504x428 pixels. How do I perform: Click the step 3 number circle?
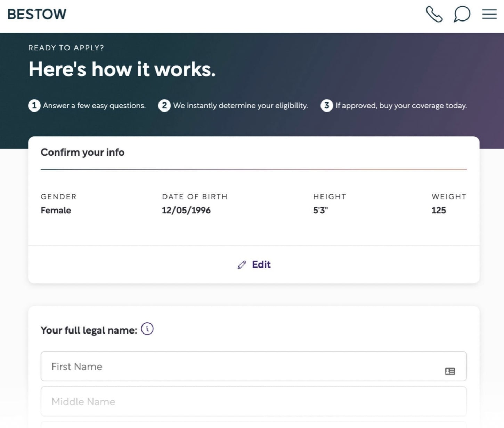click(x=326, y=106)
